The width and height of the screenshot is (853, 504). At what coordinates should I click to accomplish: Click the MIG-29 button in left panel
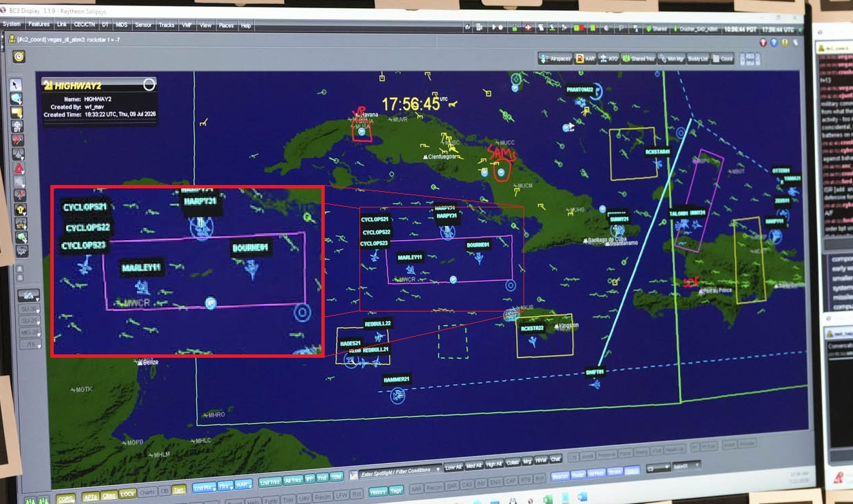point(29,333)
